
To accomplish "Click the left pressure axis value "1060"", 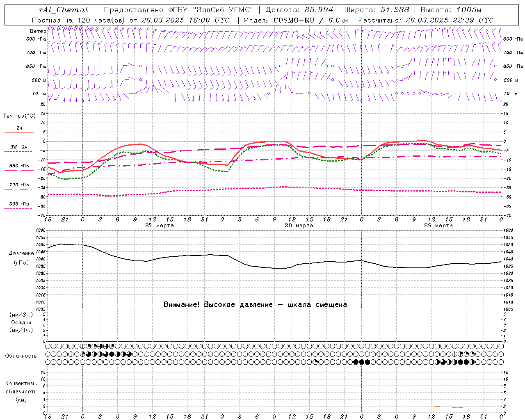I will click(x=41, y=231).
